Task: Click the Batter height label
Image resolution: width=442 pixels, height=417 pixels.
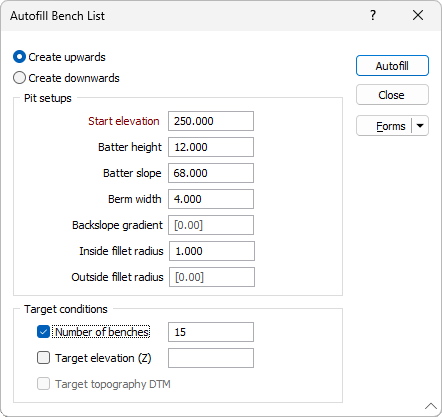Action: [130, 147]
